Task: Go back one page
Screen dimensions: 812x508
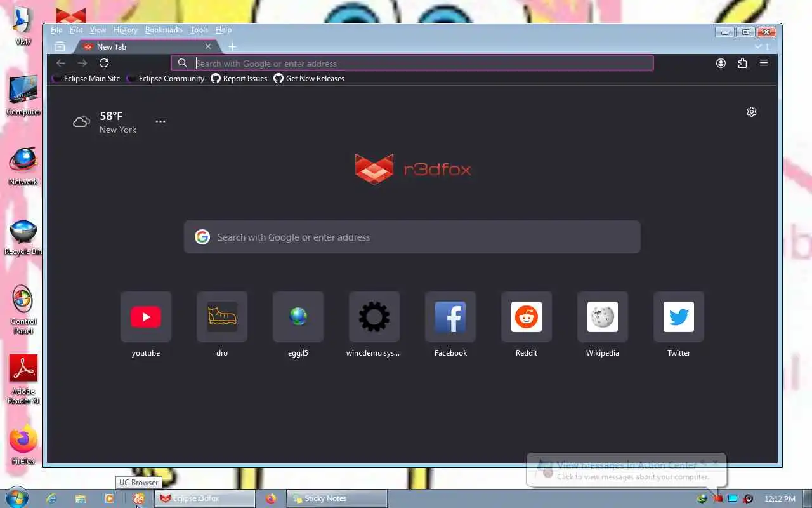Action: 61,63
